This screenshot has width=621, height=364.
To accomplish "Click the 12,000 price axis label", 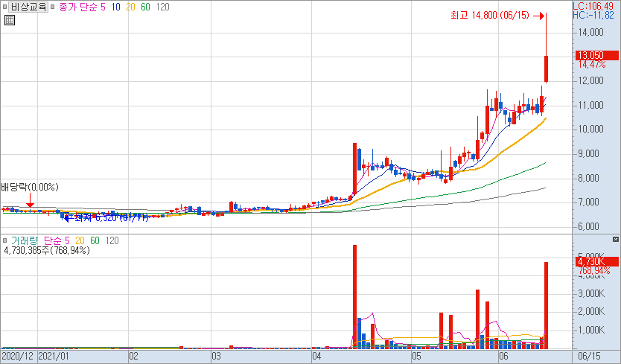I will [x=591, y=81].
